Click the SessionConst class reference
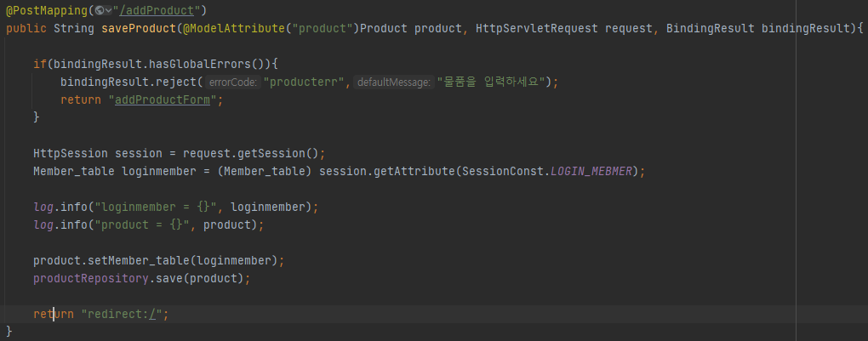The image size is (868, 341). click(x=503, y=171)
